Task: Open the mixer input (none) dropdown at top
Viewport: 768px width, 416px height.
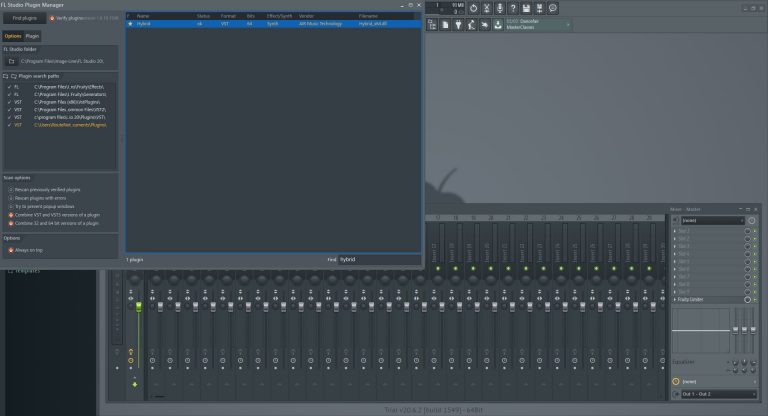Action: [710, 220]
